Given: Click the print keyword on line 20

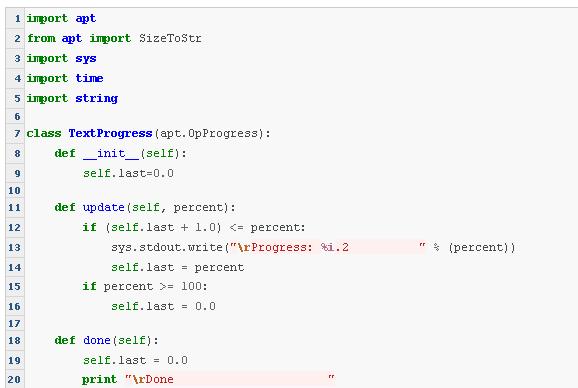Looking at the screenshot, I should pyautogui.click(x=100, y=380).
